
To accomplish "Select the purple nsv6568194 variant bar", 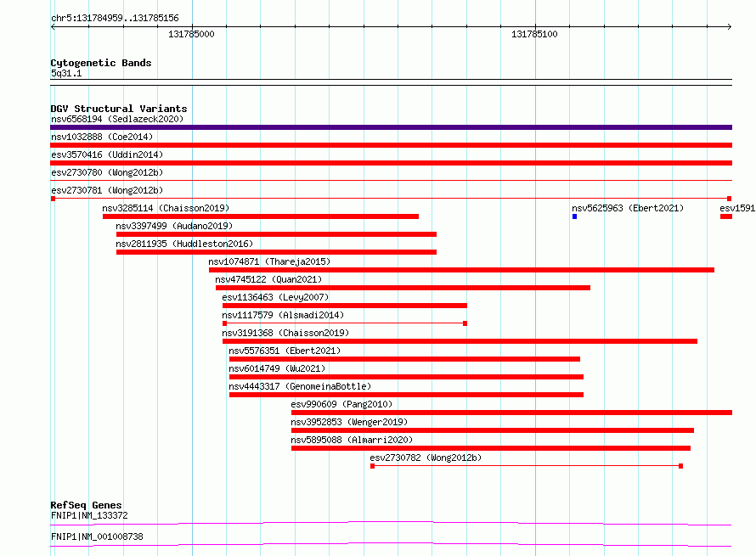I will (x=391, y=127).
